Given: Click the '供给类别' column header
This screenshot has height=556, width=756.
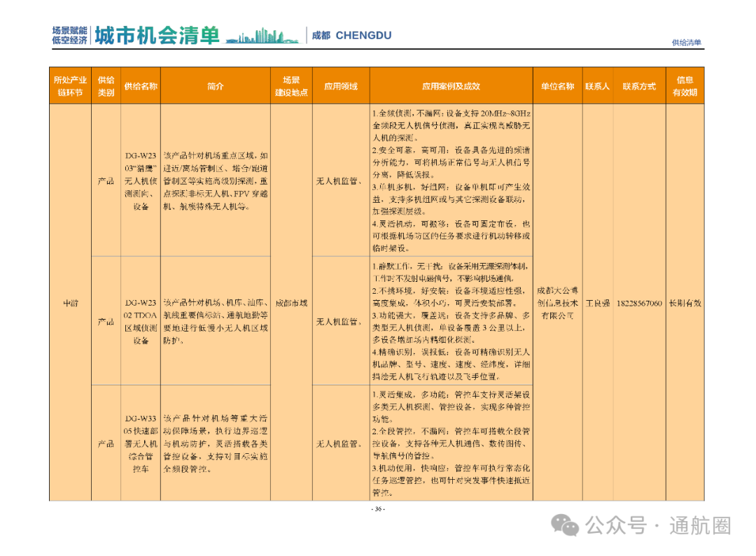Looking at the screenshot, I should pos(106,86).
